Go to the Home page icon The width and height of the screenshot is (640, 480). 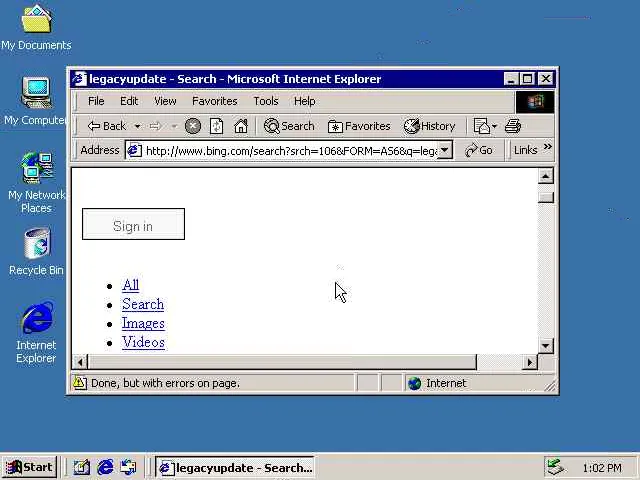(241, 126)
